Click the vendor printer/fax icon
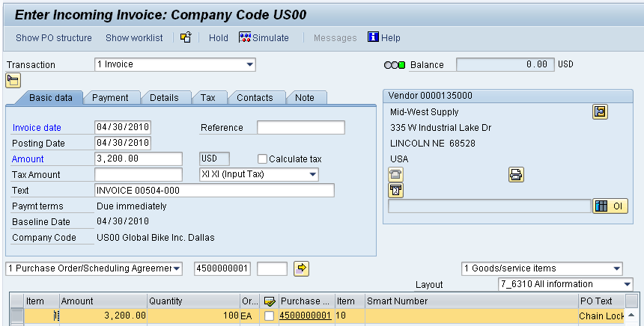Image resolution: width=644 pixels, height=326 pixels. point(516,175)
